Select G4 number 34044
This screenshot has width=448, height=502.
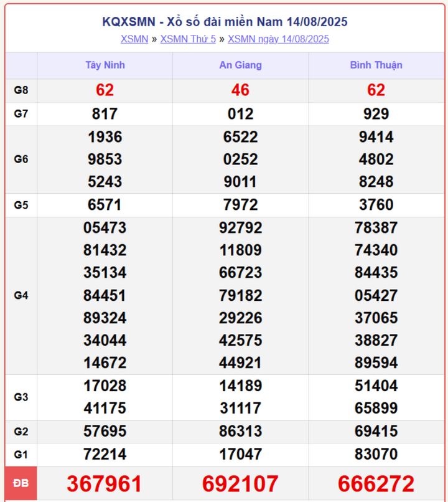[x=105, y=340]
